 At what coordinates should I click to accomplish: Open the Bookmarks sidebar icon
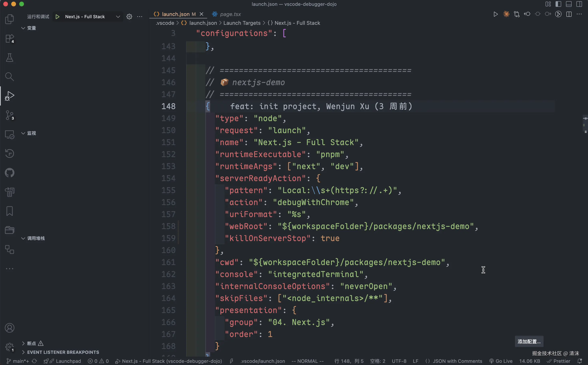[9, 211]
